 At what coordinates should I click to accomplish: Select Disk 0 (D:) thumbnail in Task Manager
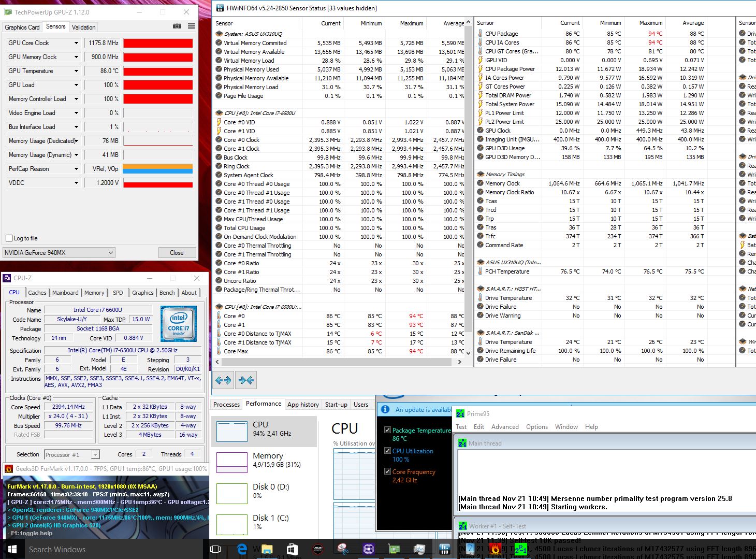point(232,494)
